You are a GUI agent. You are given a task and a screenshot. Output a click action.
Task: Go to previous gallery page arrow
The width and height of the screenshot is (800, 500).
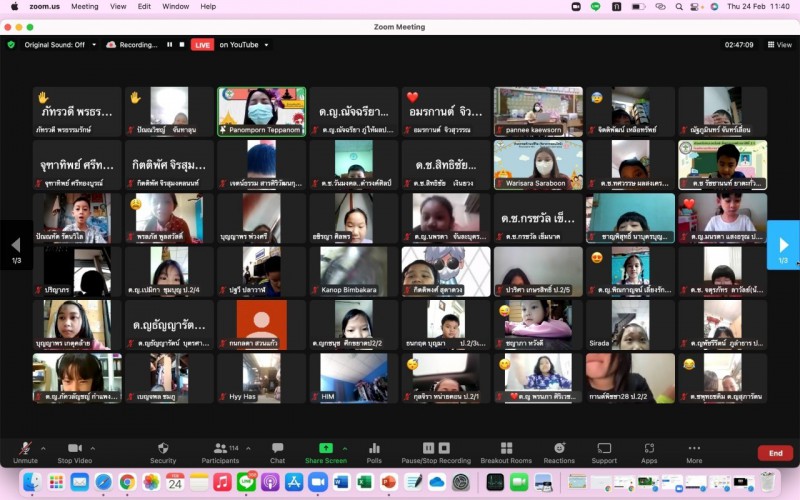(x=16, y=245)
